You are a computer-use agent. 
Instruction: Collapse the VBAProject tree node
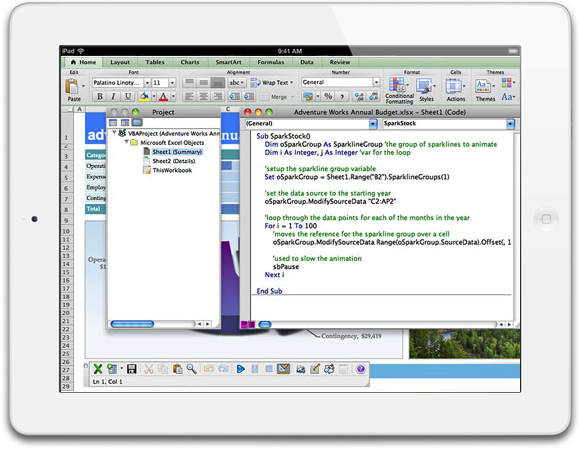tap(114, 132)
